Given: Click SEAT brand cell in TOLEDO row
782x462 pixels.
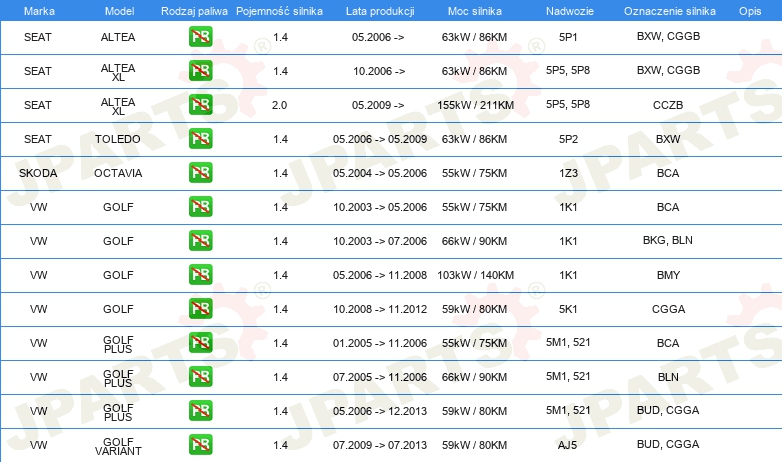Looking at the screenshot, I should pyautogui.click(x=38, y=139).
